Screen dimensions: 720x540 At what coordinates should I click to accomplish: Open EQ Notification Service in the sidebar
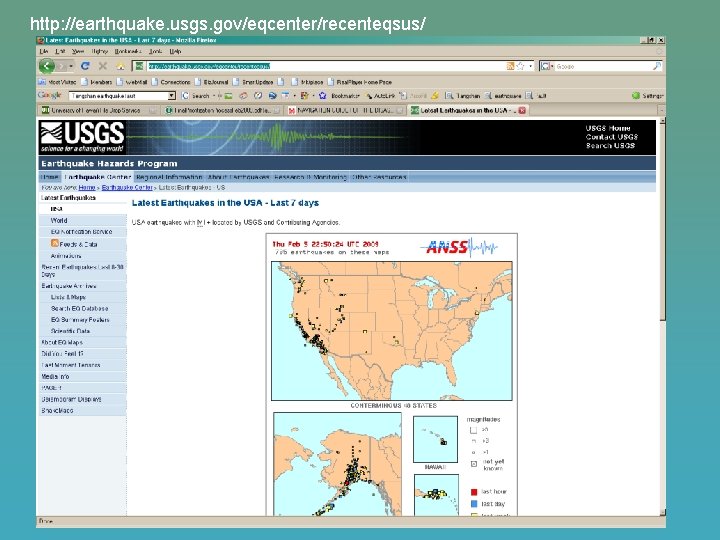click(83, 232)
